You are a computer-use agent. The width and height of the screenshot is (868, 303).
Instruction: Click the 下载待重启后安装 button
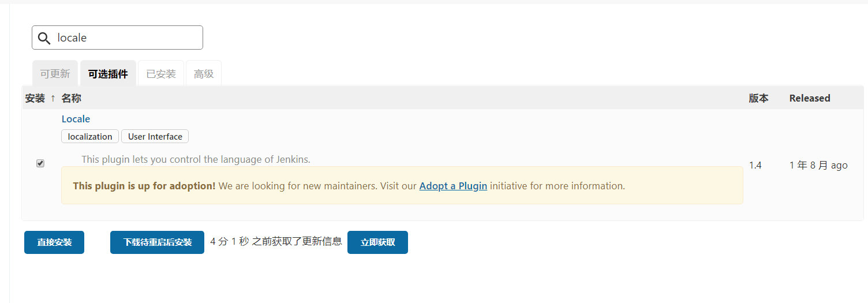157,242
